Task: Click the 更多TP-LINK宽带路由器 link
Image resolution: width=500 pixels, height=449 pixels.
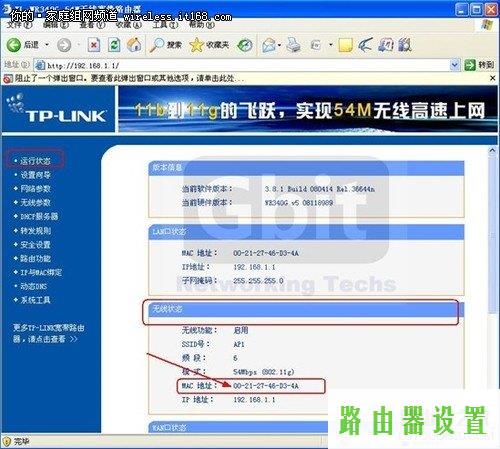Action: [x=48, y=333]
